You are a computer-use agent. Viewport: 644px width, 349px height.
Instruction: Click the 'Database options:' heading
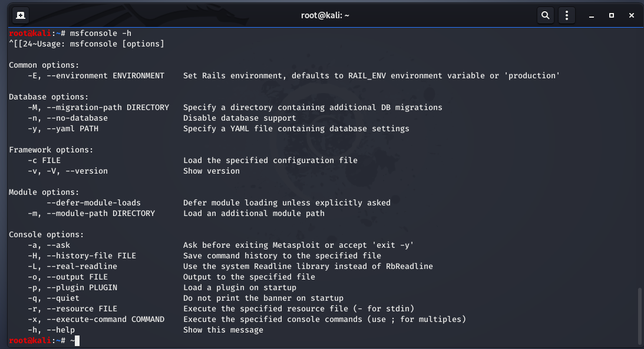[49, 97]
